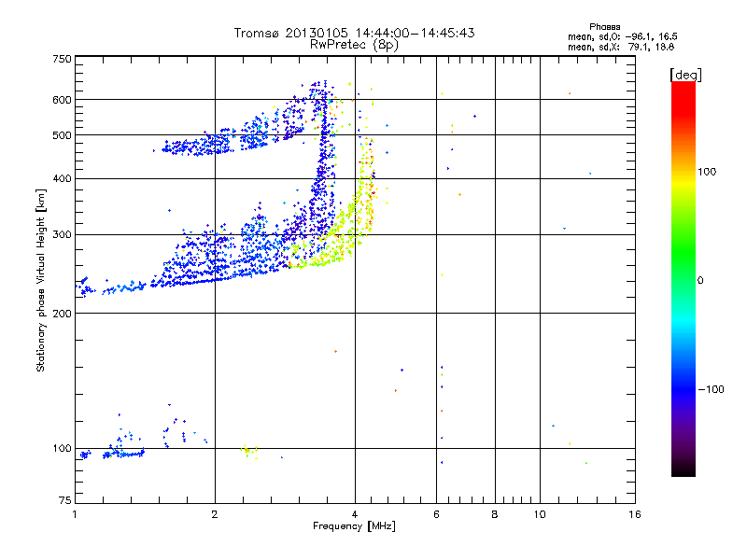This screenshot has width=747, height=560.
Task: Click the y-axis tick label '600'
Action: tap(62, 100)
